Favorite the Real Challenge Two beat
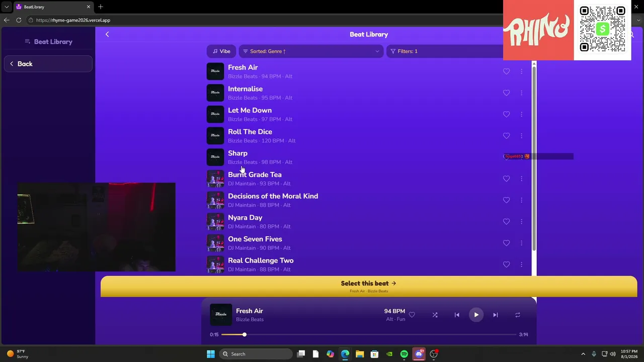Image resolution: width=644 pixels, height=362 pixels. [x=506, y=264]
